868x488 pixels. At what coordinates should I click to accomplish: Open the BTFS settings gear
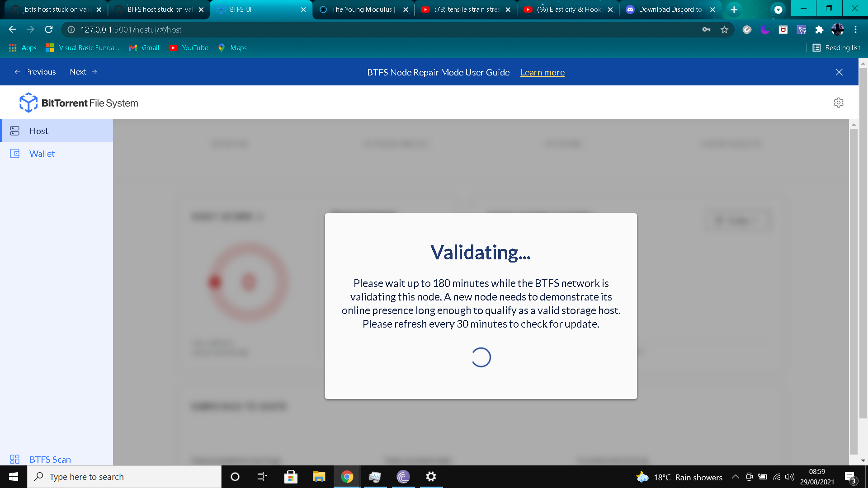839,103
